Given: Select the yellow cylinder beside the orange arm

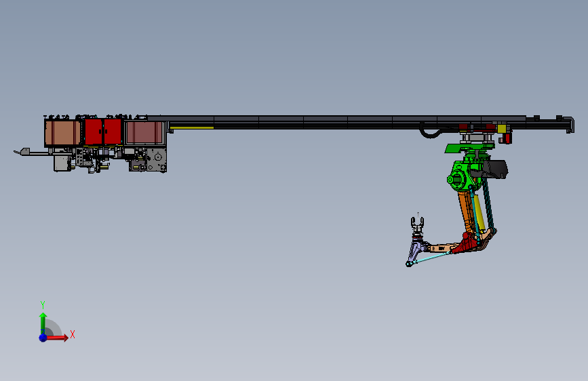Looking at the screenshot, I should click(479, 213).
